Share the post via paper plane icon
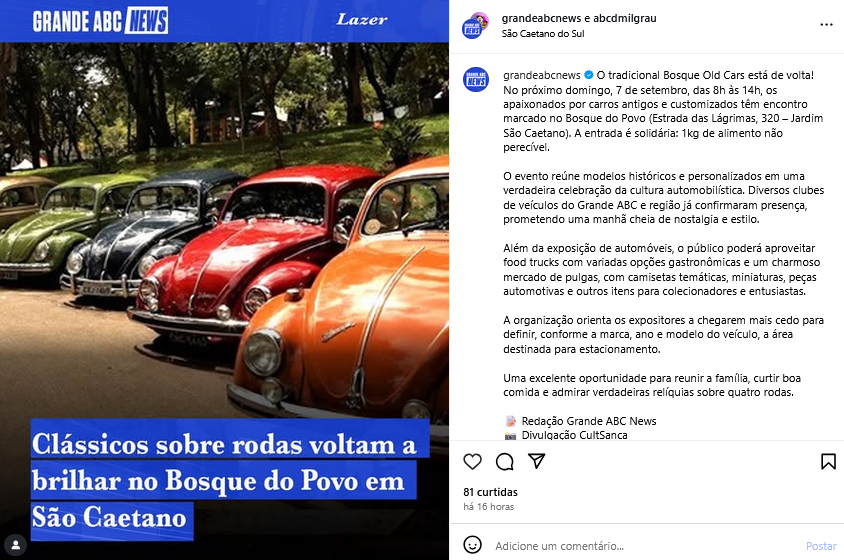This screenshot has width=844, height=560. coord(537,461)
